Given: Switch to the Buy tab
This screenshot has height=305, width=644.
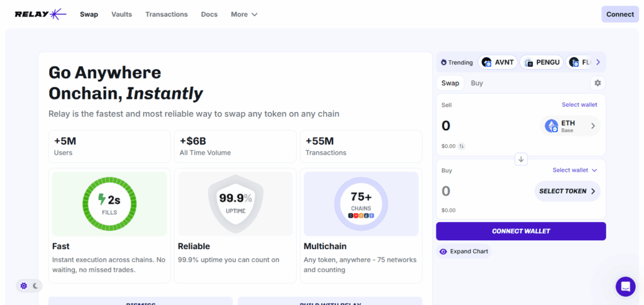Looking at the screenshot, I should tap(477, 83).
